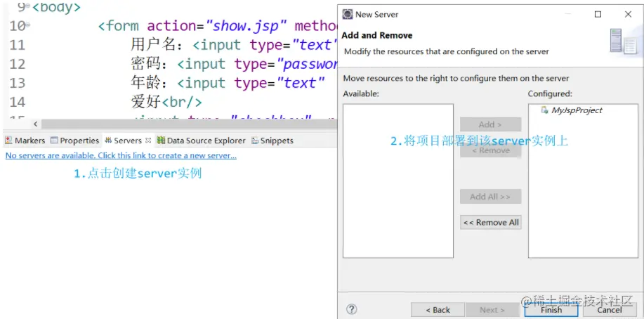Maximize the New Server dialog
Screen dimensions: 644x319
[598, 14]
